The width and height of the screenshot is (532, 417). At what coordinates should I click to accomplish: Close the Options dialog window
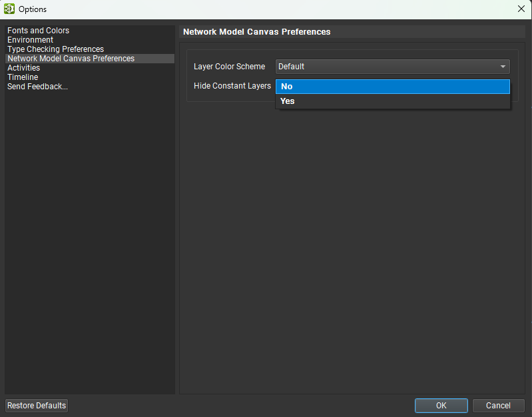pos(521,9)
